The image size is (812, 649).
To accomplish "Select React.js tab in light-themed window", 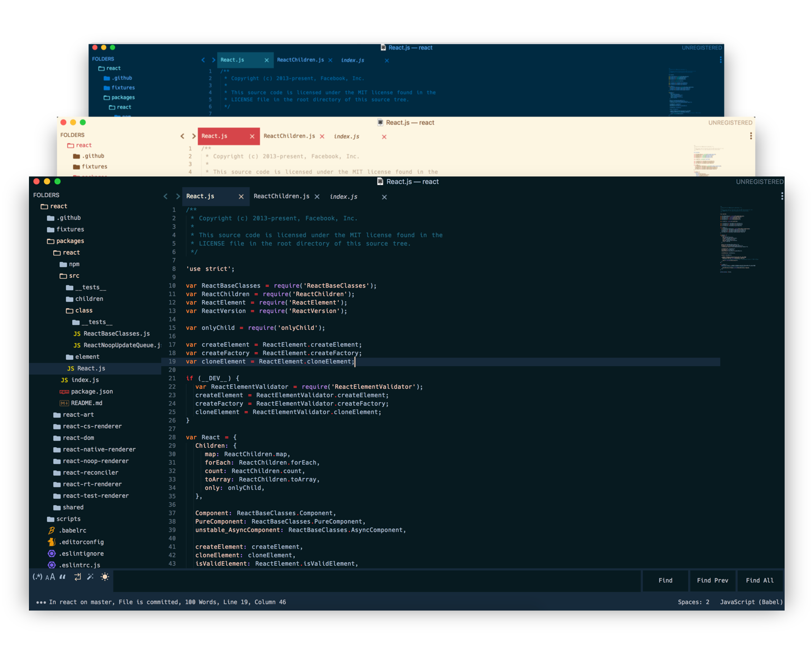I will coord(214,136).
